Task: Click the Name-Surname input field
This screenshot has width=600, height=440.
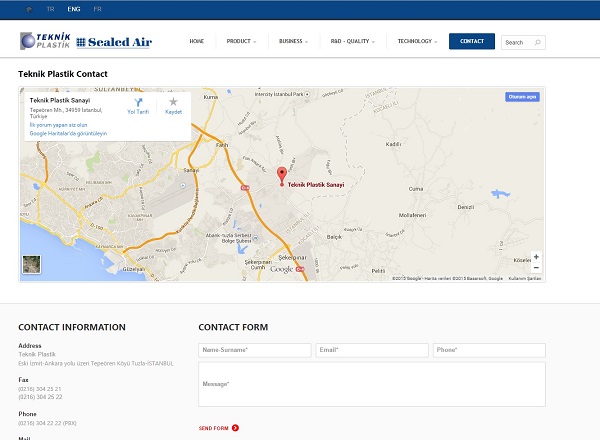Action: (x=255, y=350)
